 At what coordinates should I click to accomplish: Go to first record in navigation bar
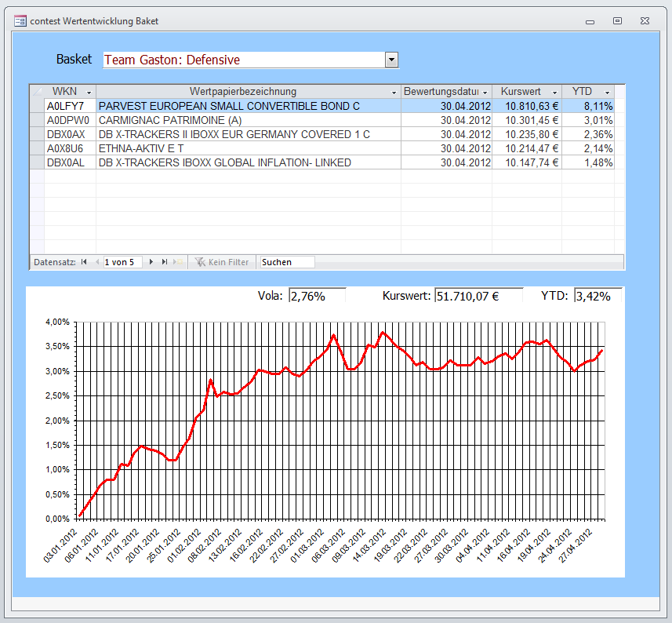pyautogui.click(x=83, y=262)
